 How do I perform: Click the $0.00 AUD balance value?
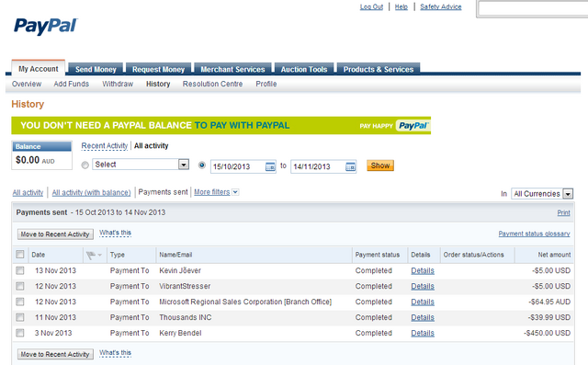click(x=35, y=160)
